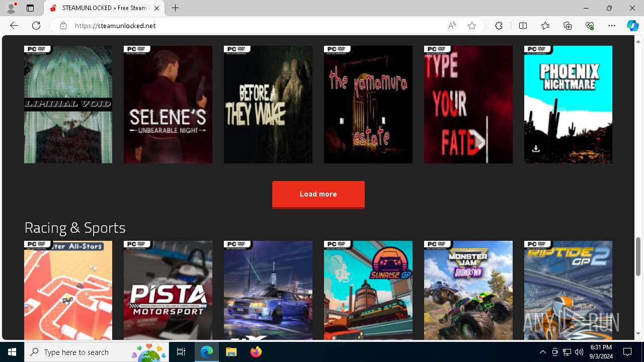Open network status tray icon
644x362 pixels.
567,352
